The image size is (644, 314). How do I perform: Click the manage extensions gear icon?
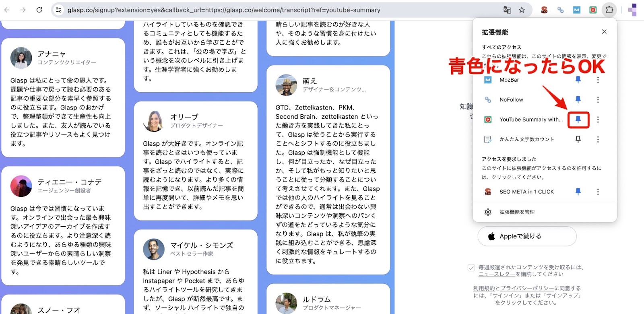488,212
